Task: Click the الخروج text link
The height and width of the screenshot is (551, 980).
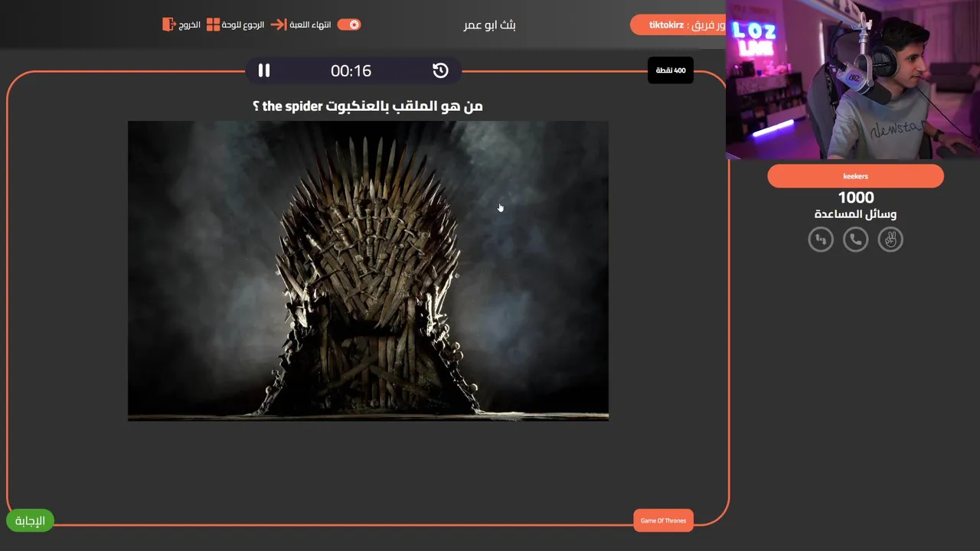Action: [x=190, y=24]
